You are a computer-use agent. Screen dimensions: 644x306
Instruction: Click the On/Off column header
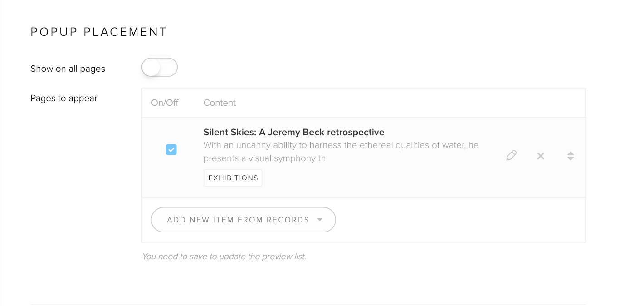165,103
